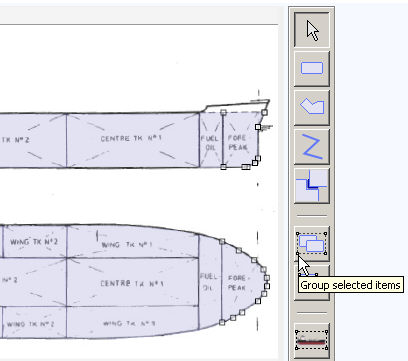The width and height of the screenshot is (408, 361).
Task: Click the ship background image tool
Action: 312,341
